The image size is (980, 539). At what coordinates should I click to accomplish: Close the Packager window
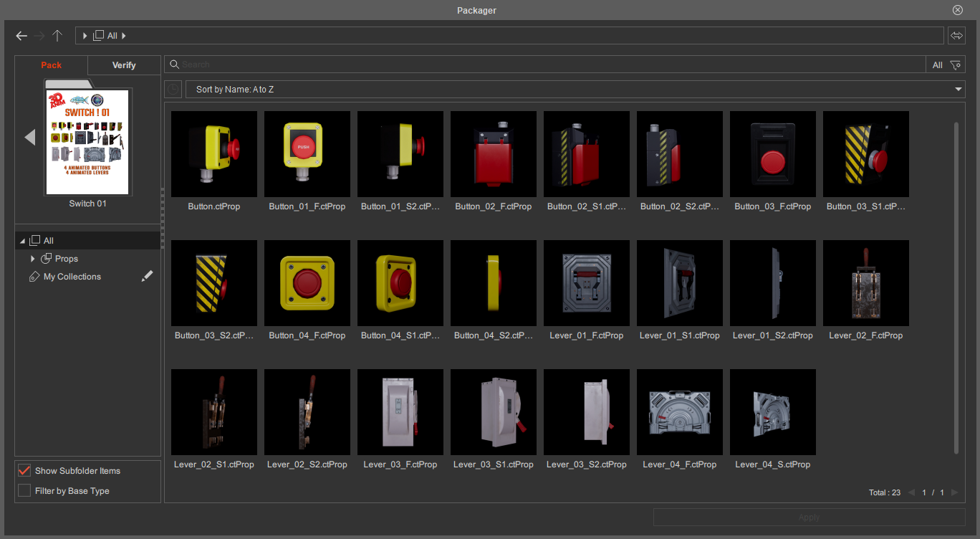pyautogui.click(x=958, y=10)
